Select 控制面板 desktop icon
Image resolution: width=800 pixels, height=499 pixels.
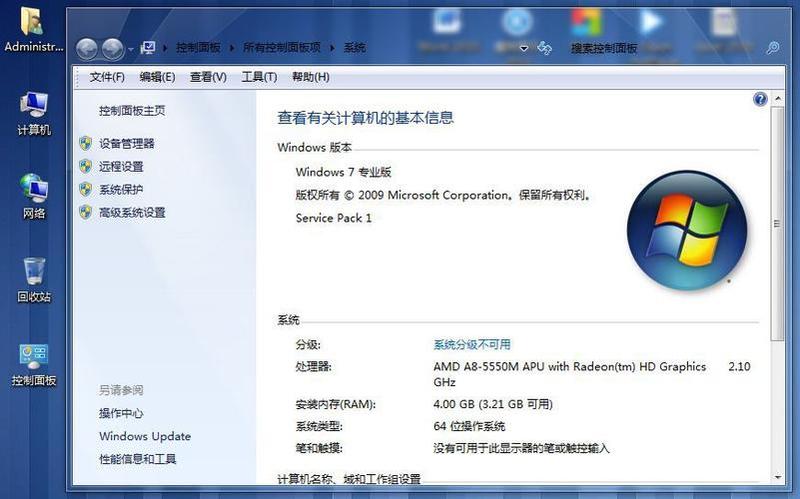point(34,364)
